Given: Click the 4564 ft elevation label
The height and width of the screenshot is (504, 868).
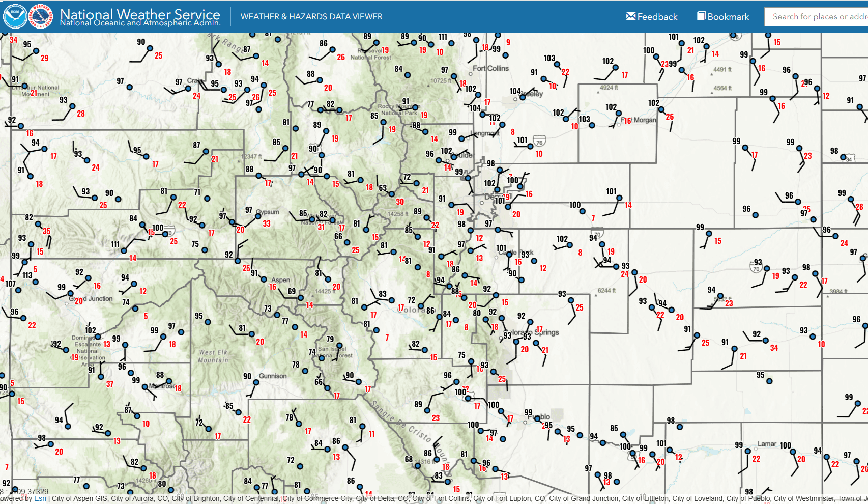Looking at the screenshot, I should tap(722, 88).
